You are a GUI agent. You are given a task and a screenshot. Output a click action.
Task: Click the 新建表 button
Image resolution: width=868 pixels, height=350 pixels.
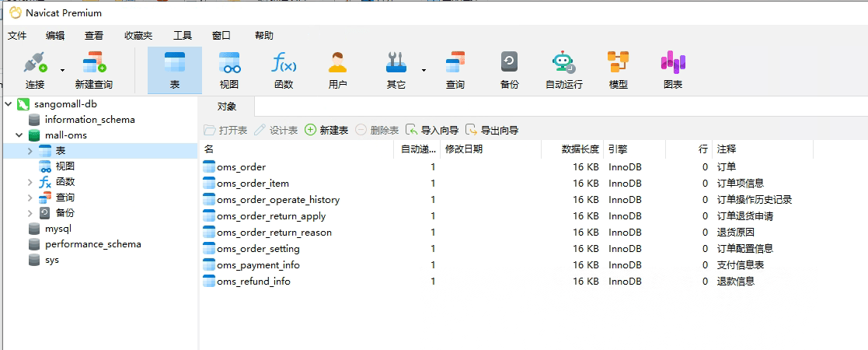click(326, 130)
